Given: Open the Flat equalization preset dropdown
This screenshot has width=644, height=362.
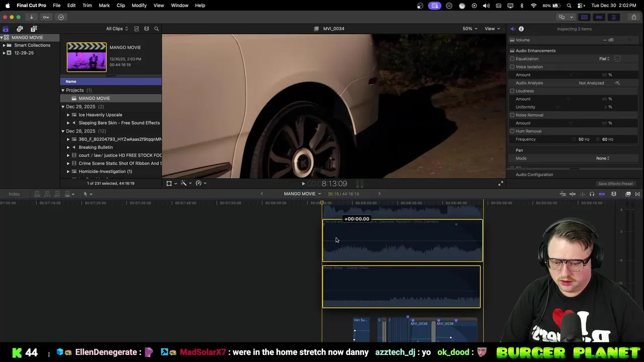Looking at the screenshot, I should (x=604, y=59).
